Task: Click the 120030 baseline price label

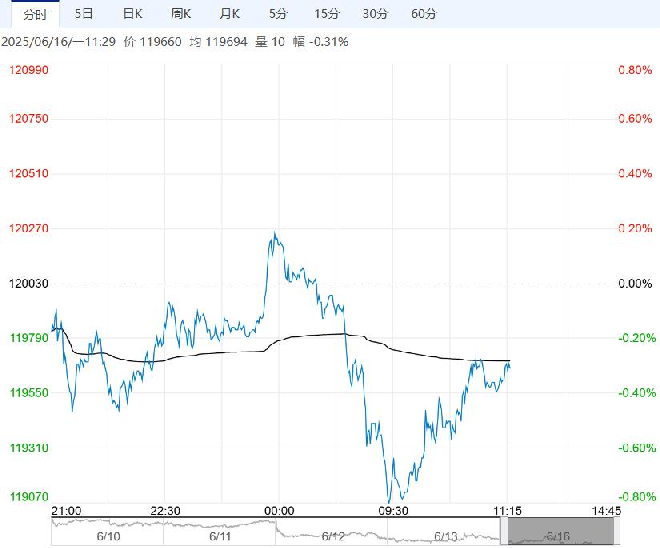Action: (x=29, y=284)
